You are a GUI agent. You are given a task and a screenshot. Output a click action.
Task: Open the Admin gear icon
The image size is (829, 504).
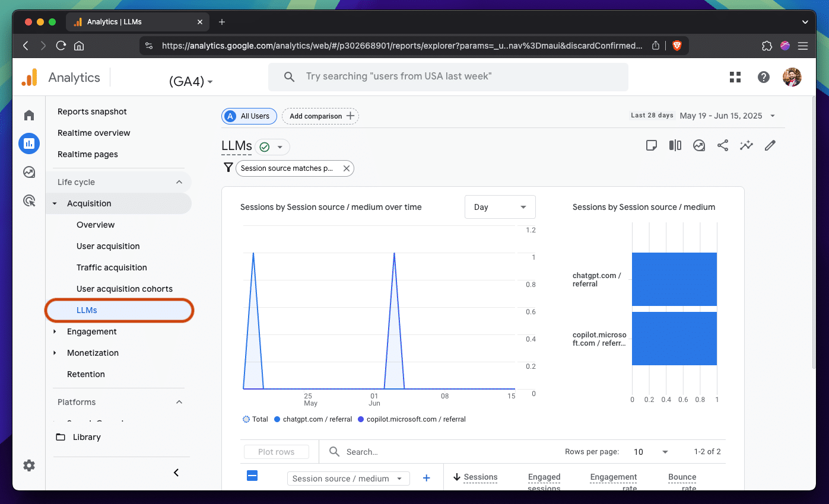click(x=29, y=465)
